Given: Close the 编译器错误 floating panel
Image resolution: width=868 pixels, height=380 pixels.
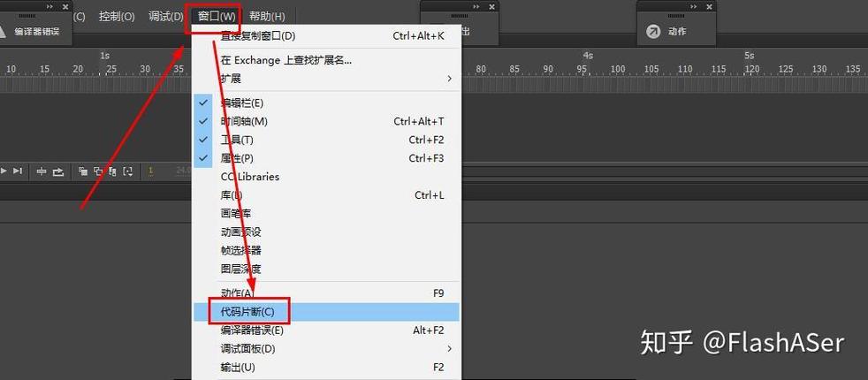Looking at the screenshot, I should (66, 7).
